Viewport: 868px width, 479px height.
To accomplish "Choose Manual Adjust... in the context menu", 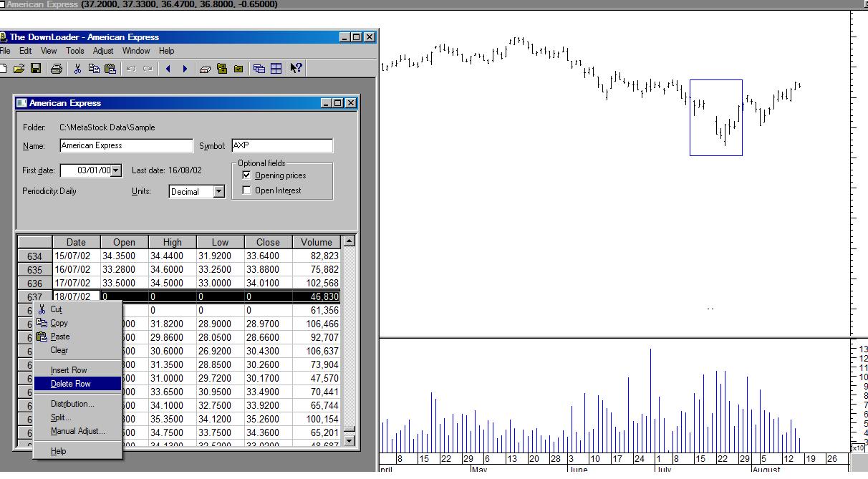I will coord(77,431).
